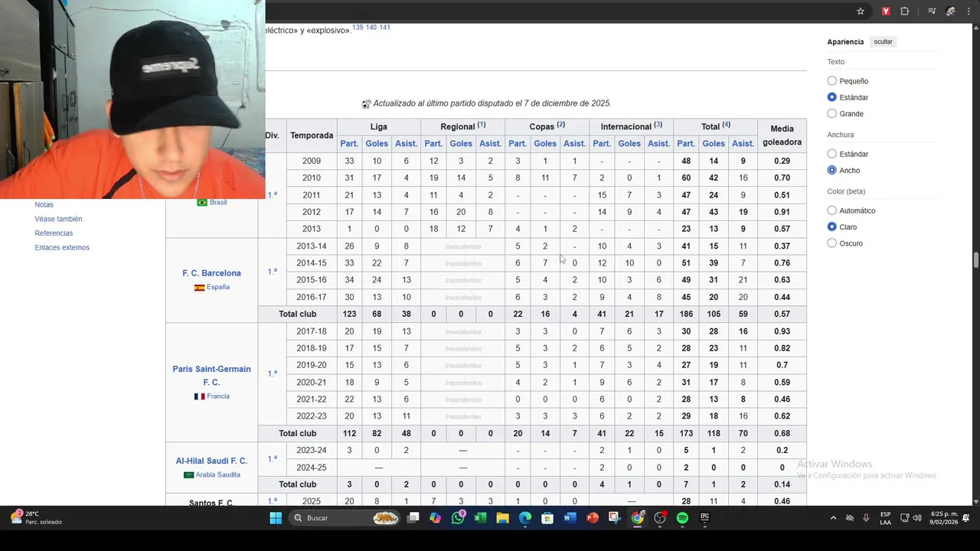
Task: Click the 2017-18 season cell
Action: [311, 331]
